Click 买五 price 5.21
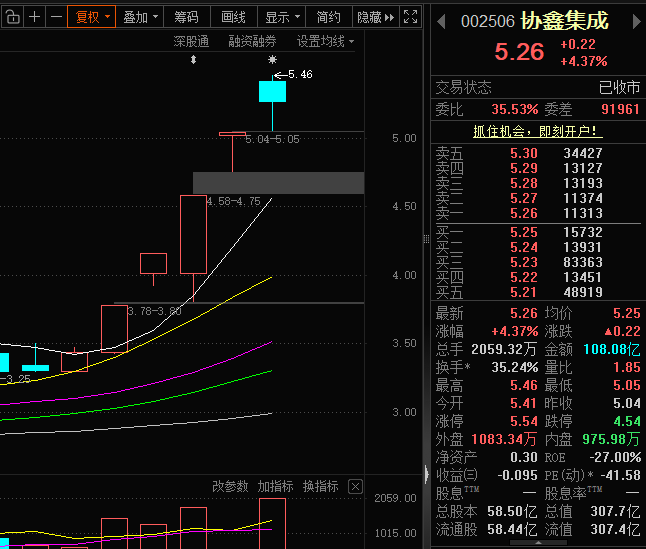Image resolution: width=646 pixels, height=549 pixels. coord(524,292)
